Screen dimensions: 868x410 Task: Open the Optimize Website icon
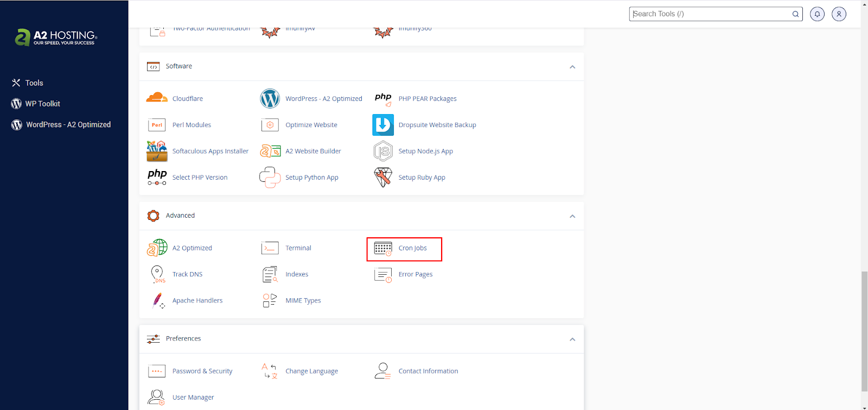point(270,125)
